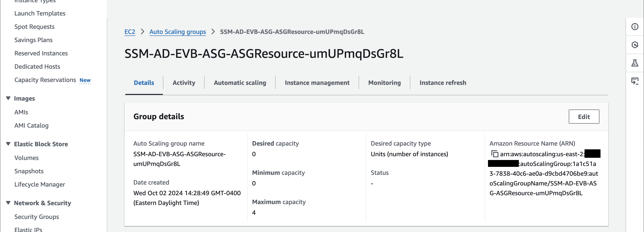Click the Edit button in Group details
The width and height of the screenshot is (644, 232).
tap(583, 117)
